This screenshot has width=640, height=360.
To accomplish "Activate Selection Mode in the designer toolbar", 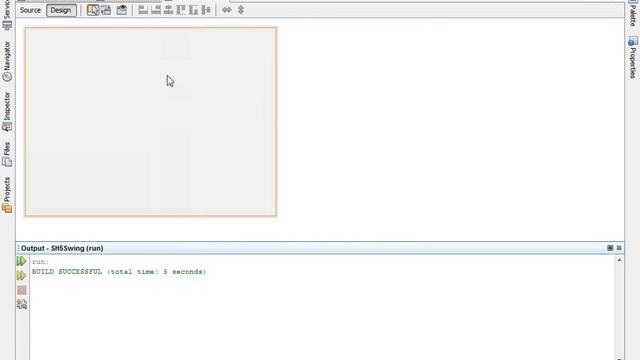I will [x=93, y=10].
